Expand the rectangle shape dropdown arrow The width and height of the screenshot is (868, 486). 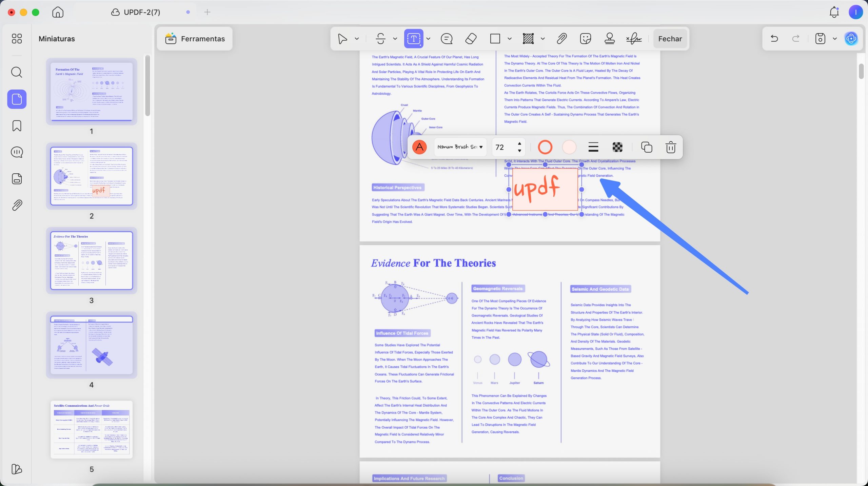point(509,39)
